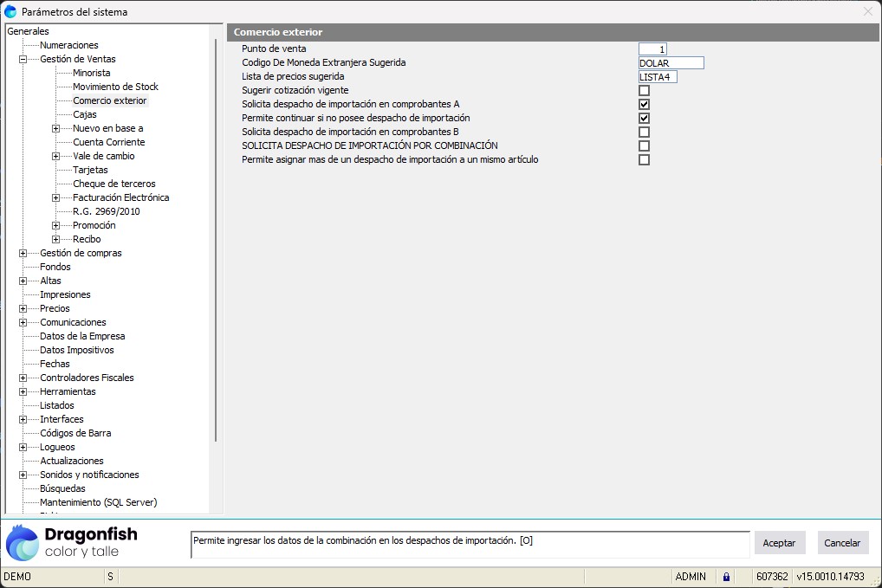Uncheck Solicita despacho de importación en comprobantes A

644,105
